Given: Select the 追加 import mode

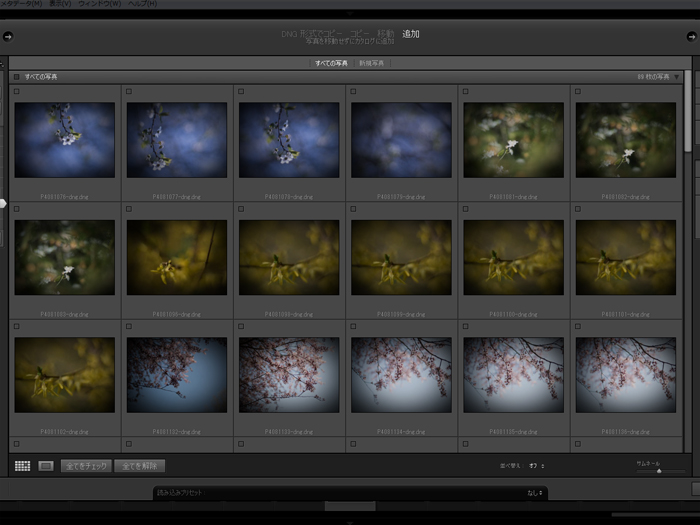Looking at the screenshot, I should [x=411, y=34].
